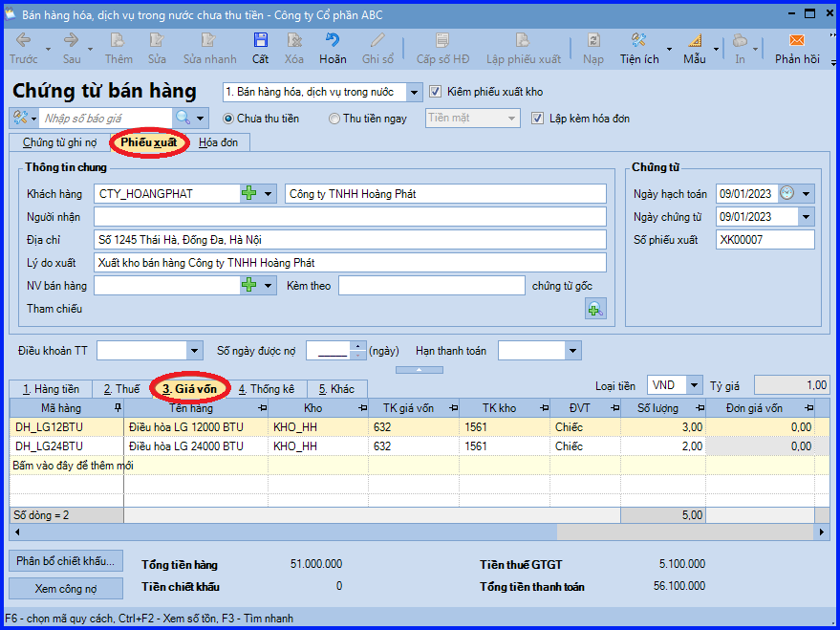Click the Đơn giá vốn cell for DH_LG12BTU
Viewport: 840px width, 630px height.
760,427
